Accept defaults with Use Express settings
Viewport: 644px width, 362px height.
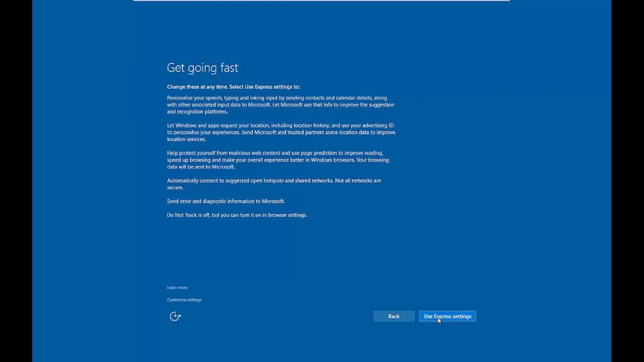point(447,316)
